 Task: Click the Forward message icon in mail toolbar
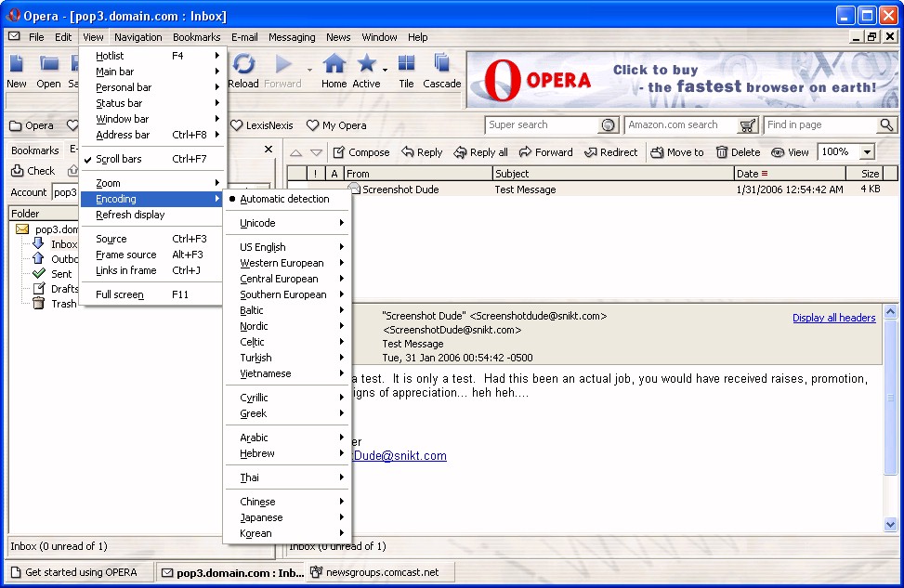point(526,152)
